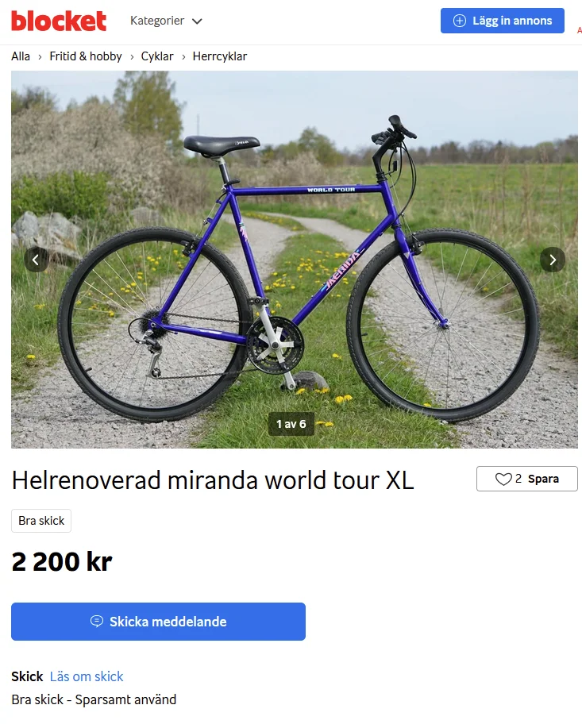Show the previous bike photo
This screenshot has width=582, height=728.
tap(37, 260)
